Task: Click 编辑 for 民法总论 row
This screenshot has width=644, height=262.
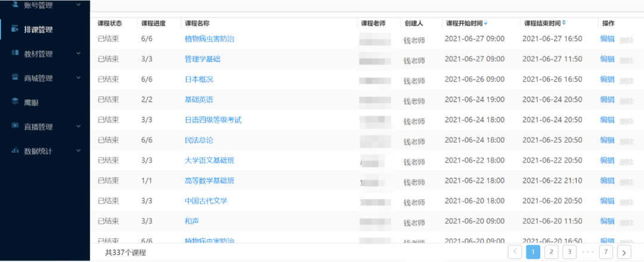Action: coord(607,140)
